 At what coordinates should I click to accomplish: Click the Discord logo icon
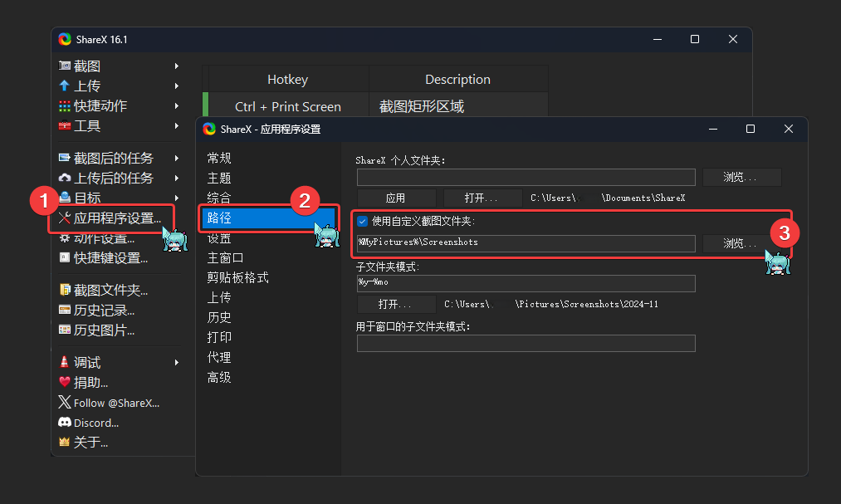coord(65,423)
